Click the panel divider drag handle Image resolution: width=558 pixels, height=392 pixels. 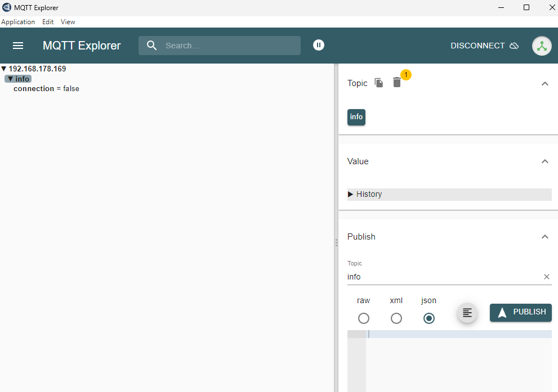pyautogui.click(x=336, y=243)
